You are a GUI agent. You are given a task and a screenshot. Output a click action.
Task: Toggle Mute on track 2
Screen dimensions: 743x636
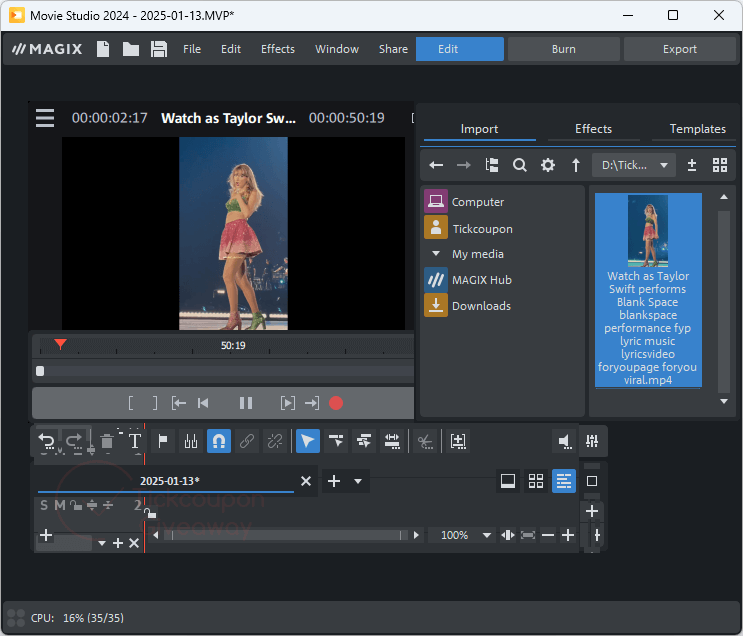click(x=60, y=505)
